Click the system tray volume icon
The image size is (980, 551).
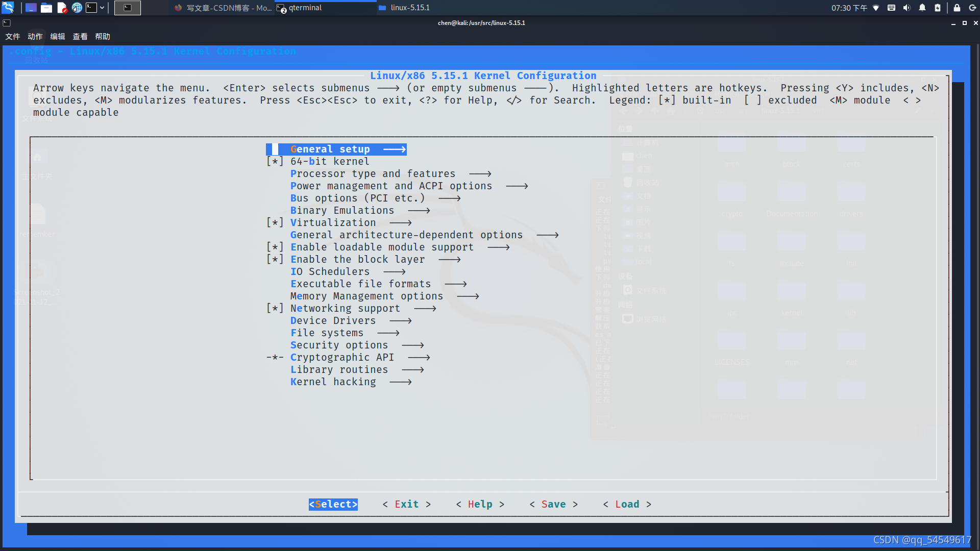(908, 8)
